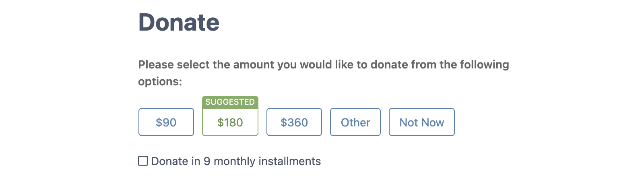Select the $90 donation amount
The width and height of the screenshot is (644, 182).
[x=166, y=122]
